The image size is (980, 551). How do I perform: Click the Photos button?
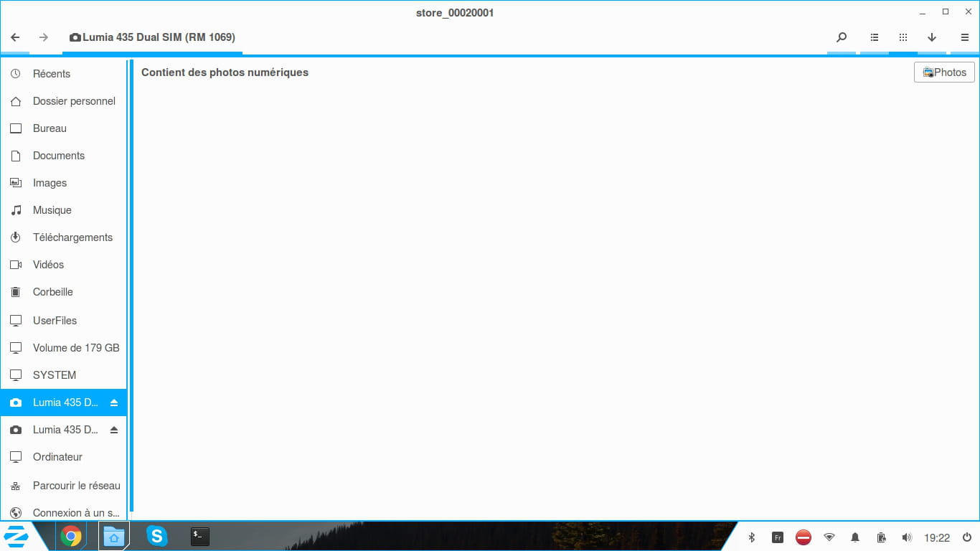click(944, 72)
